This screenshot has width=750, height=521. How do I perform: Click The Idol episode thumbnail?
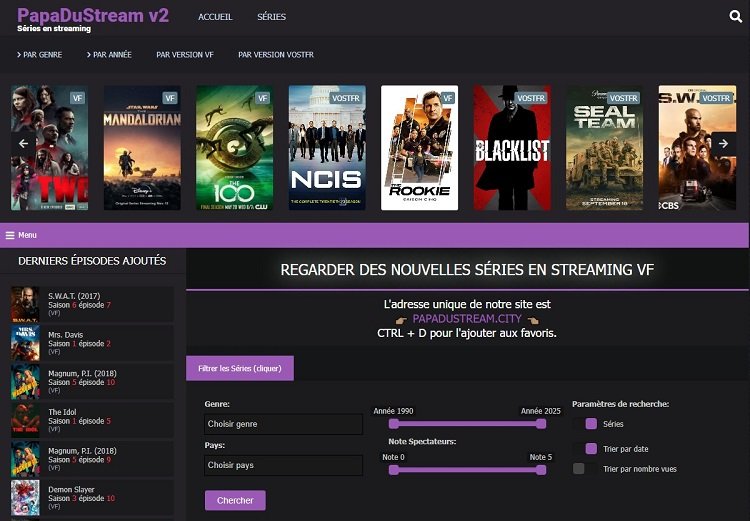pyautogui.click(x=25, y=421)
